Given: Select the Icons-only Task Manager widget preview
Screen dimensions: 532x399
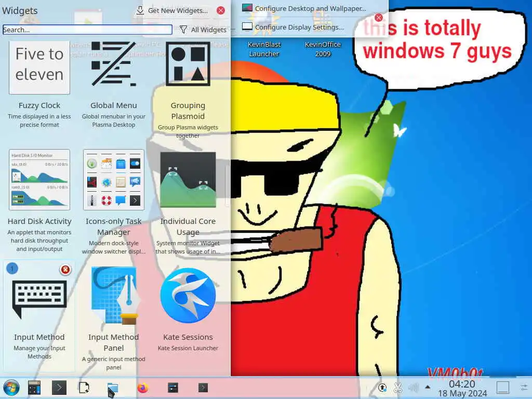Looking at the screenshot, I should (x=114, y=180).
